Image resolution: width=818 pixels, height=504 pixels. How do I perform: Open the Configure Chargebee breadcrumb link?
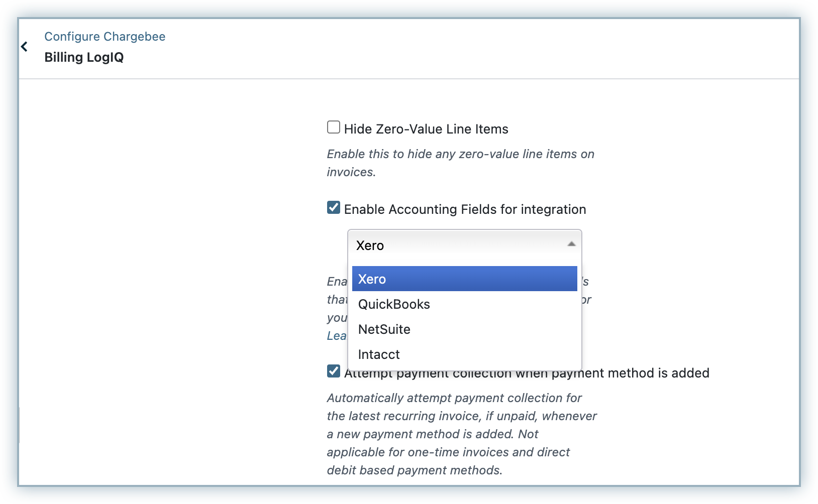[x=105, y=37]
